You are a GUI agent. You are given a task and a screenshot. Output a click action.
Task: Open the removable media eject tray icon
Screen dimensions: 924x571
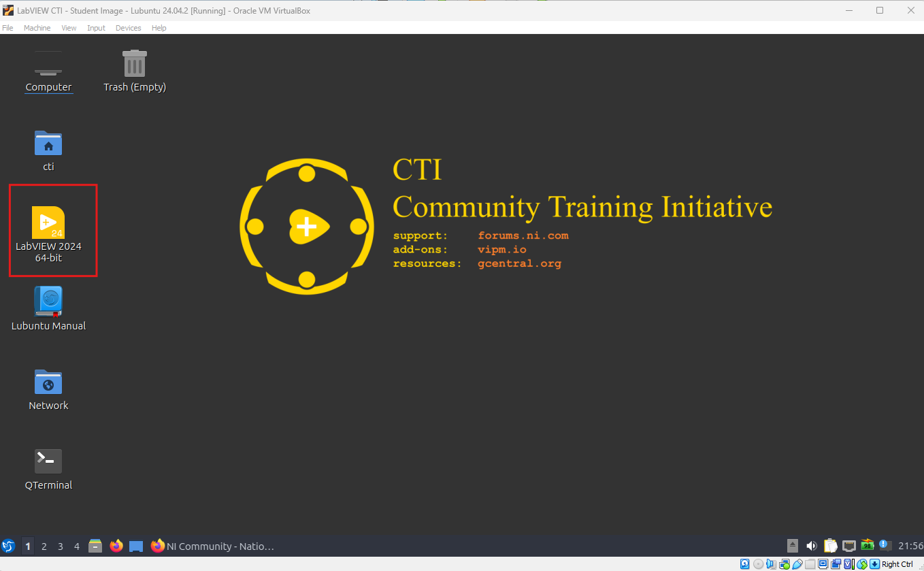pyautogui.click(x=793, y=546)
